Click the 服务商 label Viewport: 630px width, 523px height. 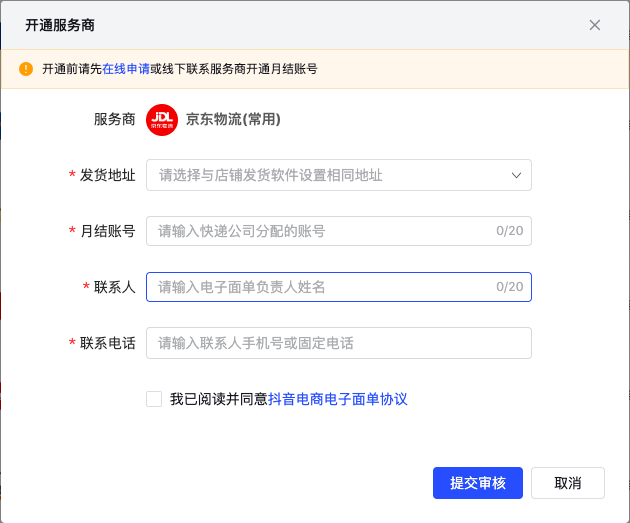coord(115,119)
